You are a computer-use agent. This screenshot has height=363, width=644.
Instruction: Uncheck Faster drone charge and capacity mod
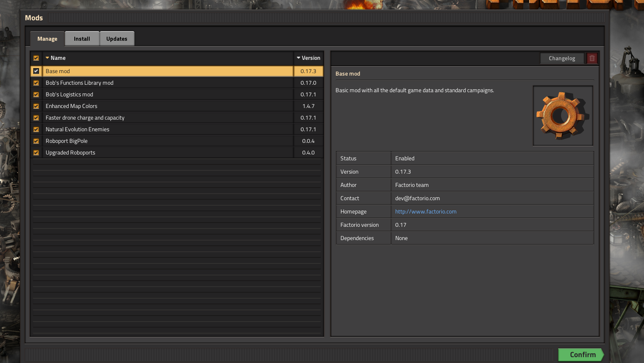click(x=36, y=118)
